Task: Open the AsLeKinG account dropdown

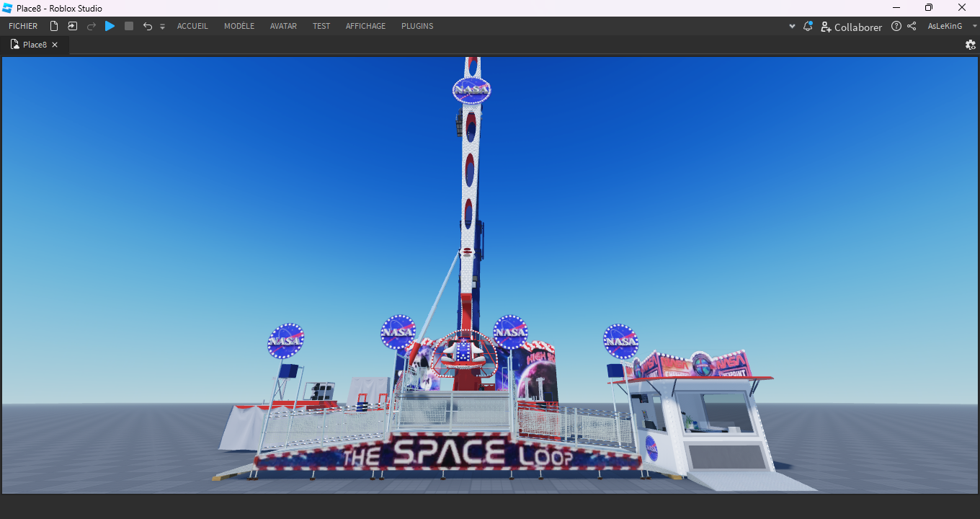Action: (x=952, y=26)
